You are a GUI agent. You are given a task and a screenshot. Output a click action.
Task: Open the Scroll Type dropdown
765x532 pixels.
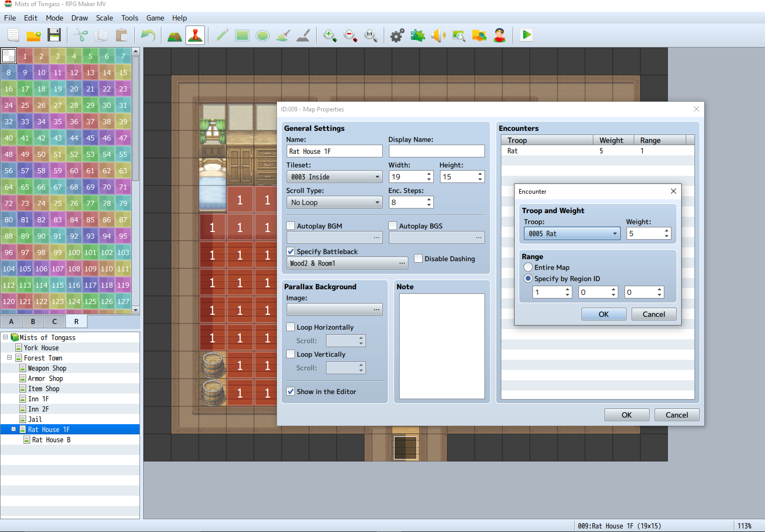[x=335, y=202]
